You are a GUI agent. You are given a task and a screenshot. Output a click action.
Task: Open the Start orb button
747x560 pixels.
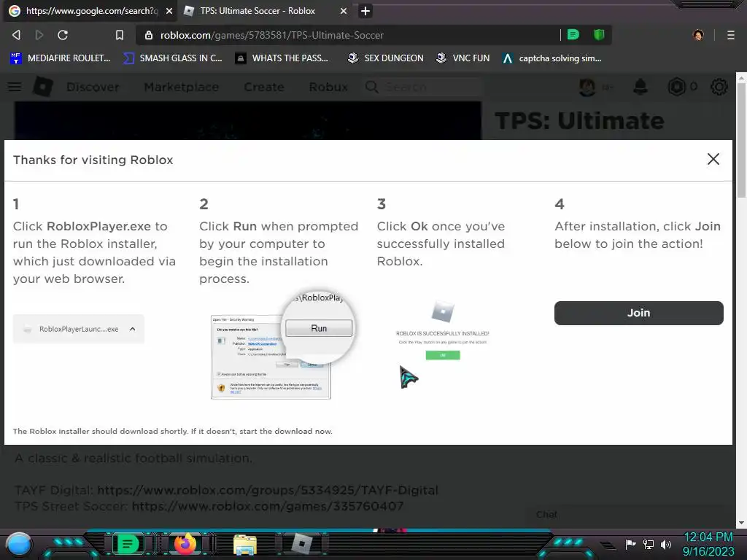(19, 544)
